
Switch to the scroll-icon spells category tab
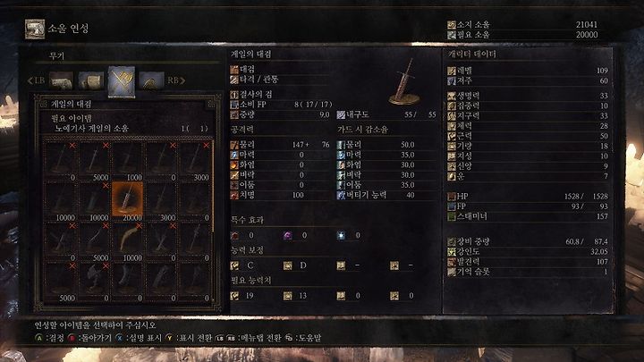click(91, 80)
